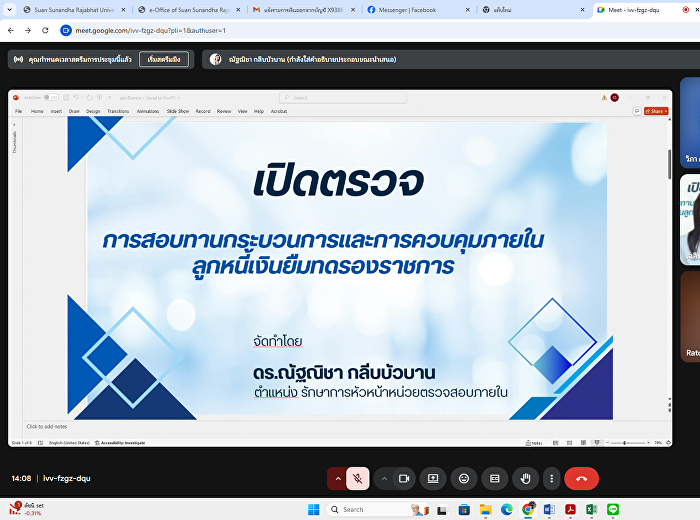The image size is (700, 520).
Task: Open Word from the taskbar
Action: coord(549,510)
